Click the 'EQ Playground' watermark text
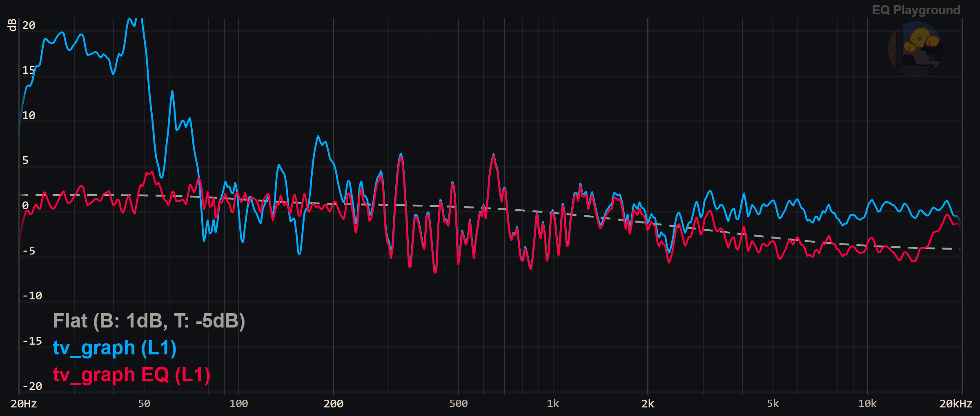Image resolution: width=980 pixels, height=416 pixels. tap(916, 10)
